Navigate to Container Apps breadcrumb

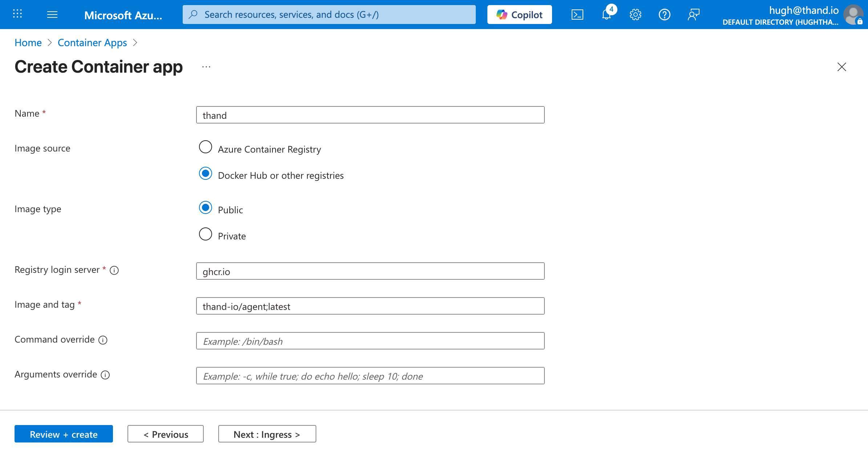[x=92, y=43]
